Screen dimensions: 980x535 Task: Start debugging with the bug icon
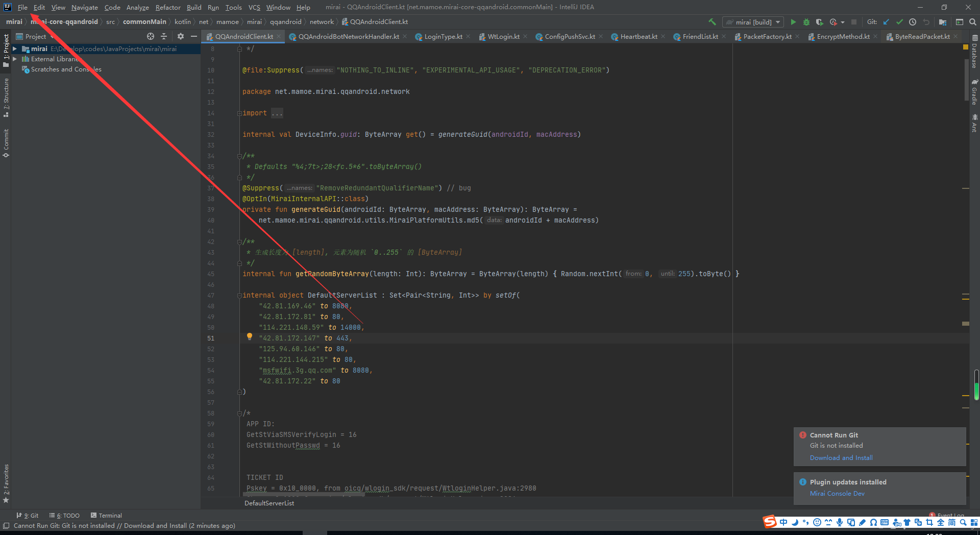pyautogui.click(x=806, y=22)
